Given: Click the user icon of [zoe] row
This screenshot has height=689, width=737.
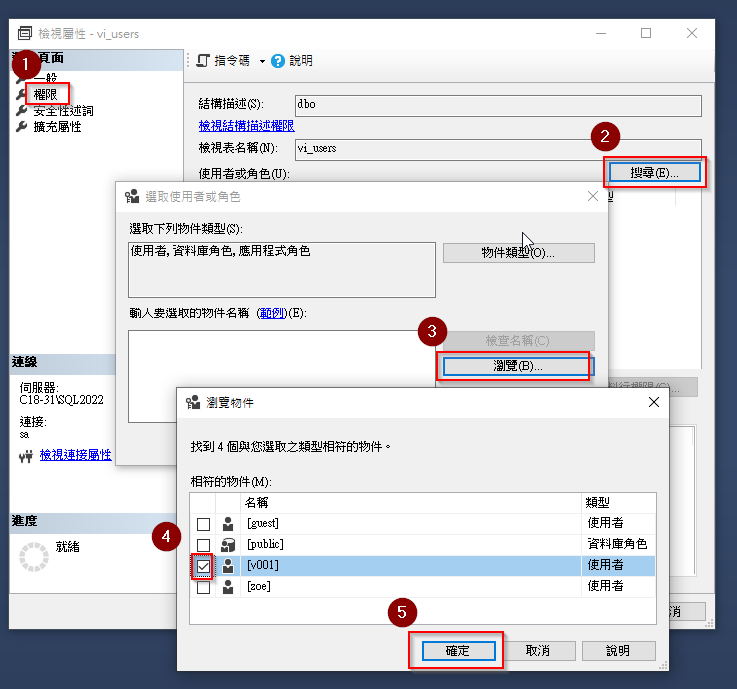Looking at the screenshot, I should pos(228,587).
